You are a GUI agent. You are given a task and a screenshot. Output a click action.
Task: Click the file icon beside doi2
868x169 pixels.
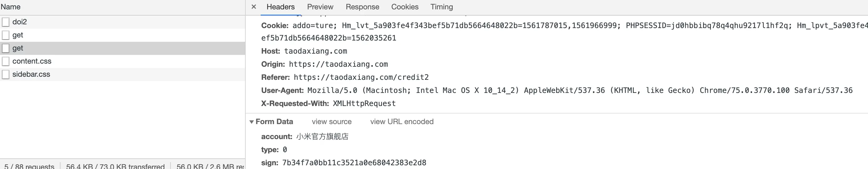[6, 22]
